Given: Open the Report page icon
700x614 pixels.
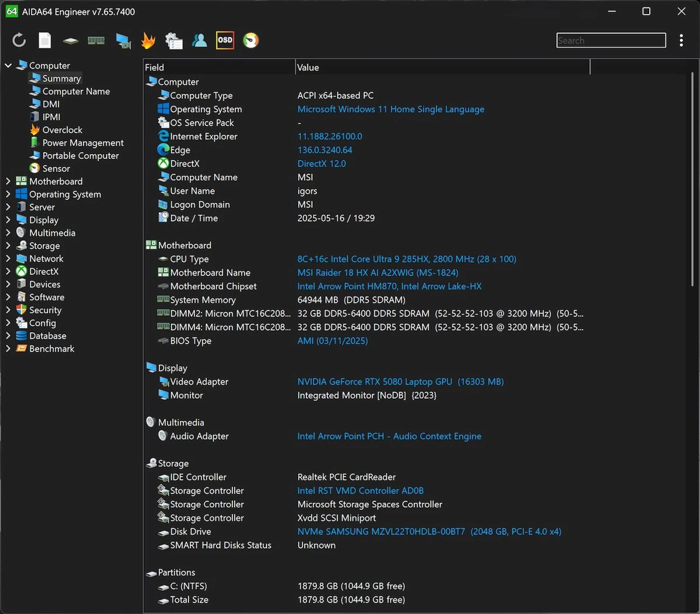Looking at the screenshot, I should pos(45,40).
